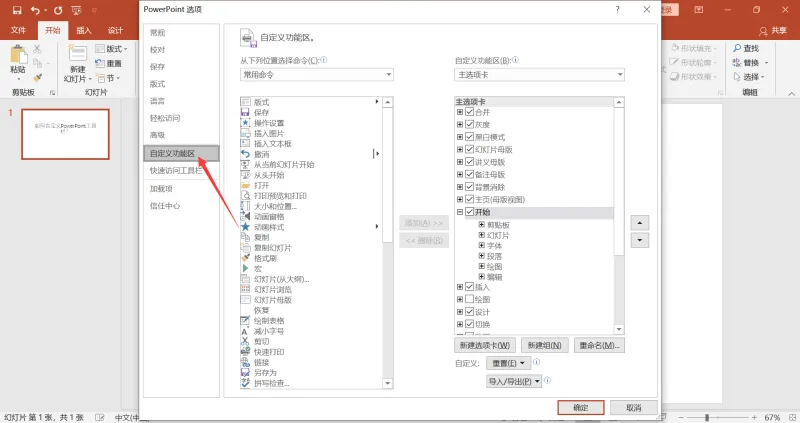
Task: Expand the 段落 group under 开始
Action: click(481, 256)
